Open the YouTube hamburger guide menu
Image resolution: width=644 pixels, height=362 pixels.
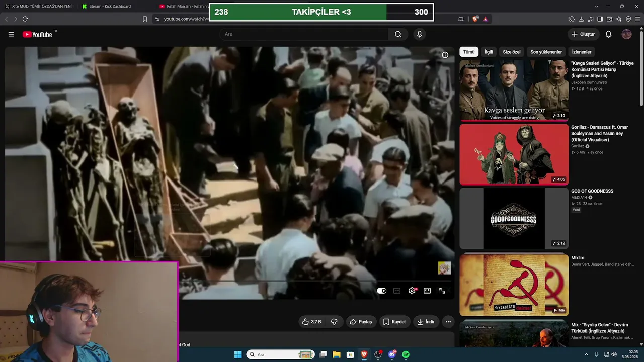click(x=11, y=34)
